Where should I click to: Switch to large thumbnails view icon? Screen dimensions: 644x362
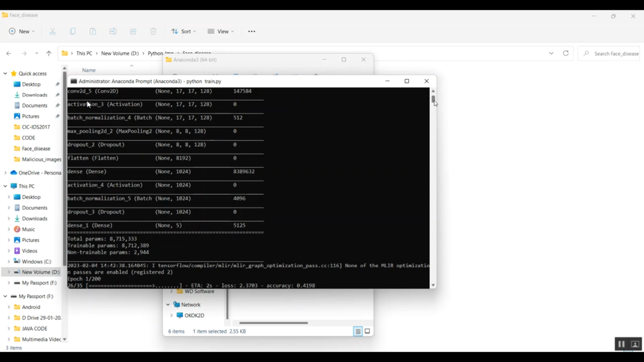point(368,331)
